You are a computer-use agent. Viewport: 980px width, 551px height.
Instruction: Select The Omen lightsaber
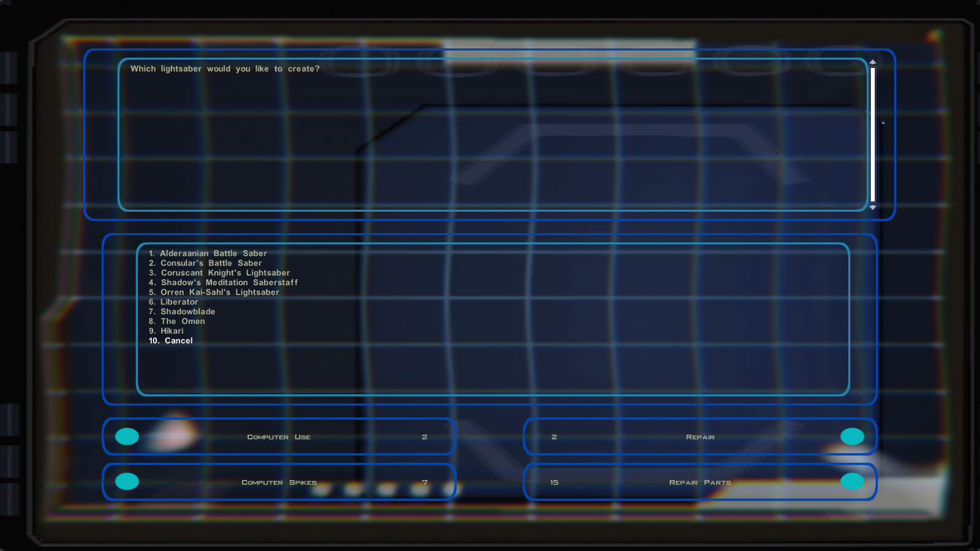pos(177,321)
